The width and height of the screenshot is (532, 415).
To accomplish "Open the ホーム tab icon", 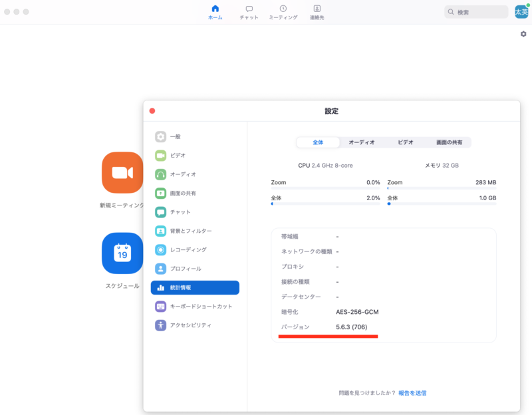I will pos(215,9).
